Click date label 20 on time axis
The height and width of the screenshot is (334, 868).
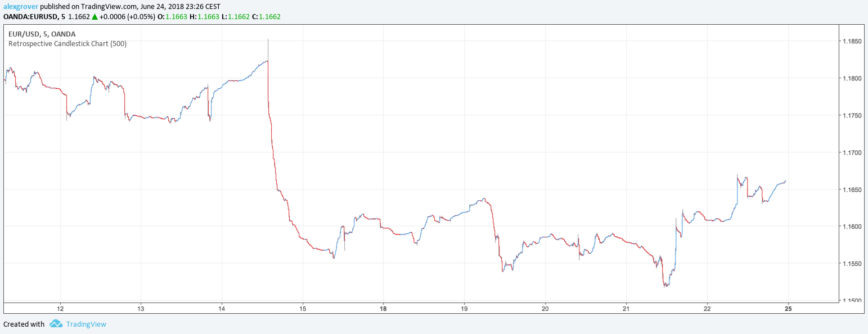point(545,308)
